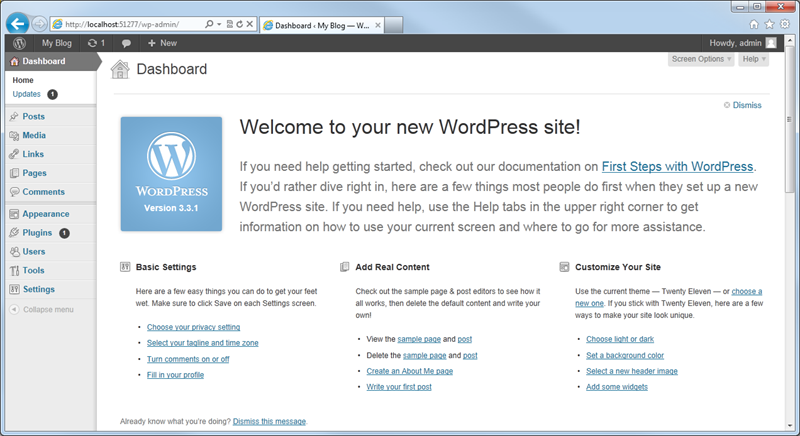800x436 pixels.
Task: Go to Home submenu item
Action: [x=23, y=80]
